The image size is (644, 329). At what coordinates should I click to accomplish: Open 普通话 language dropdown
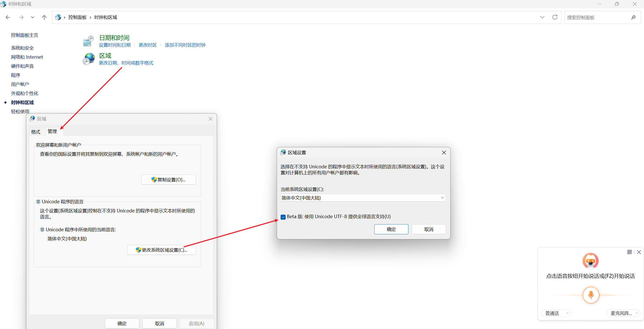(556, 313)
